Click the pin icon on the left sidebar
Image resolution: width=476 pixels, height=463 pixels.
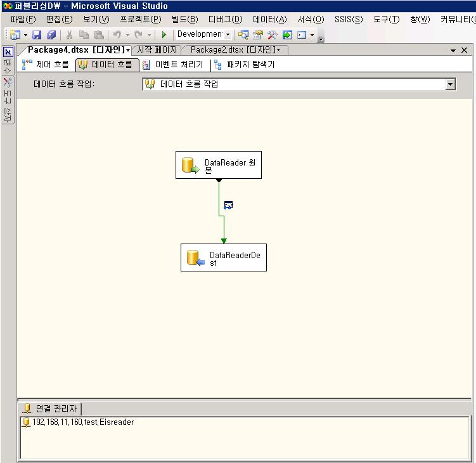(8, 52)
